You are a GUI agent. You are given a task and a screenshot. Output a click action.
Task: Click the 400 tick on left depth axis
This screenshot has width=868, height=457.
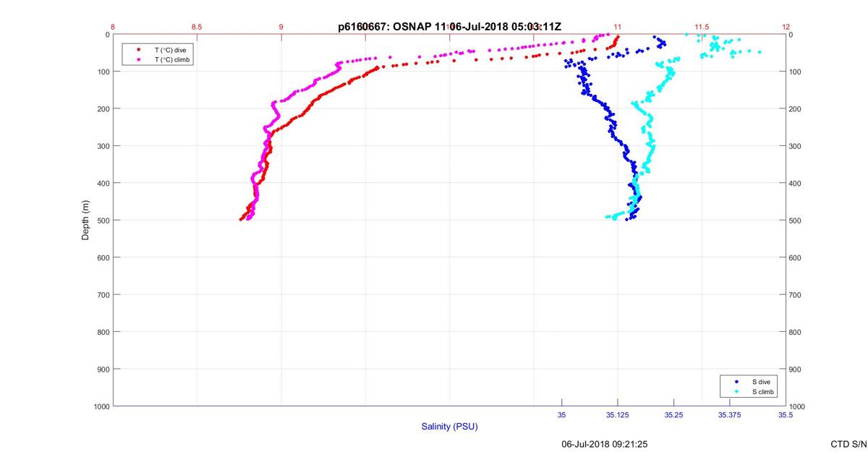tap(103, 183)
